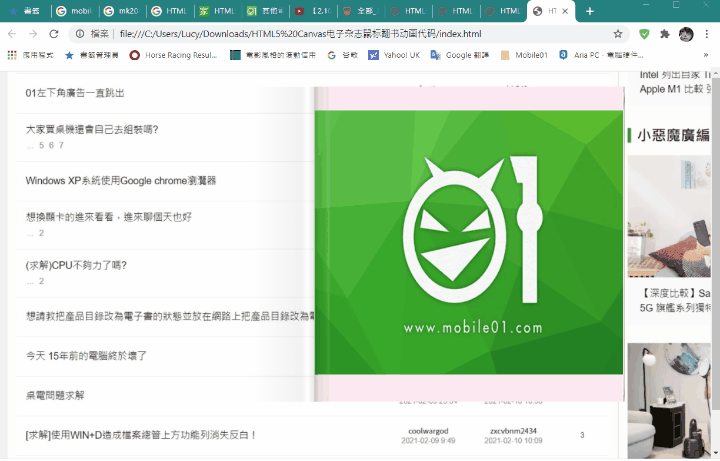Open the Chrome profile avatar

[686, 34]
